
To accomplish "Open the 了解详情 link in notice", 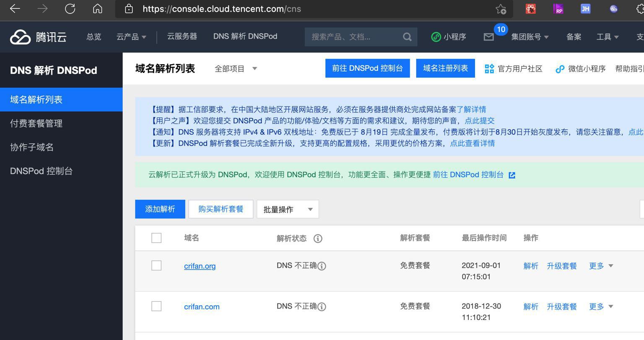I will [471, 109].
